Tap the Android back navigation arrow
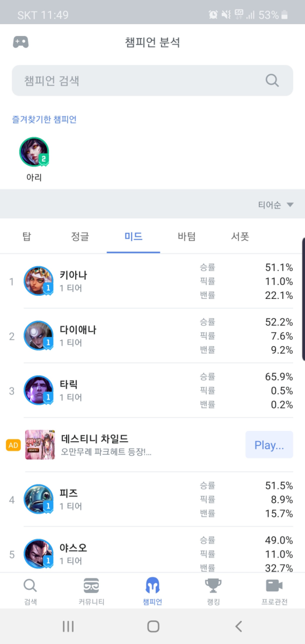The image size is (305, 644). 239,626
